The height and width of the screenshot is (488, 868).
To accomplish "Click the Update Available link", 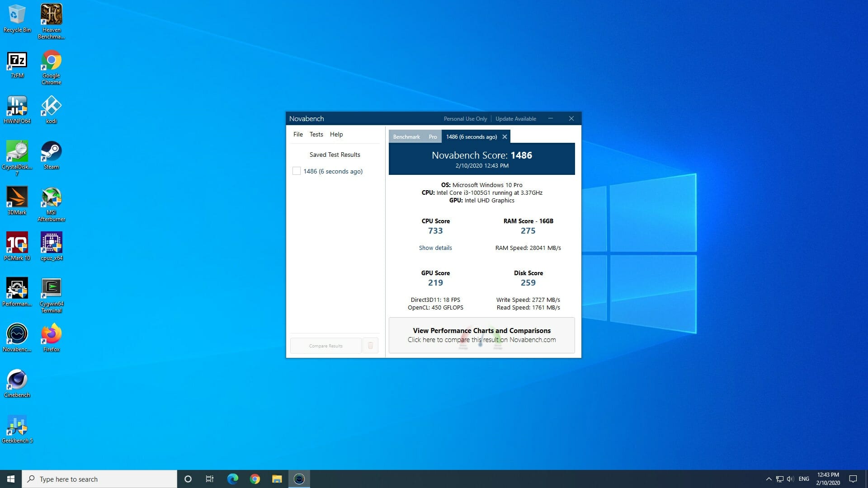I will coord(516,119).
